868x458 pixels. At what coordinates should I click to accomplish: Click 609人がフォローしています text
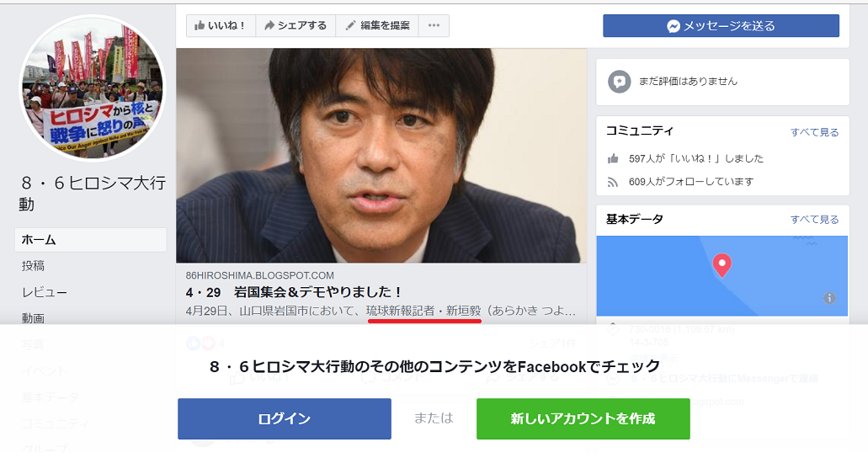click(x=691, y=182)
